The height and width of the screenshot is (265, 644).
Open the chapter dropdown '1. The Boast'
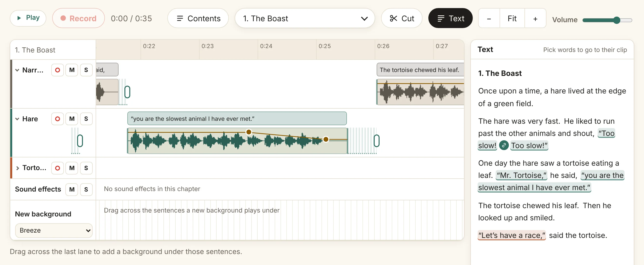click(x=304, y=18)
